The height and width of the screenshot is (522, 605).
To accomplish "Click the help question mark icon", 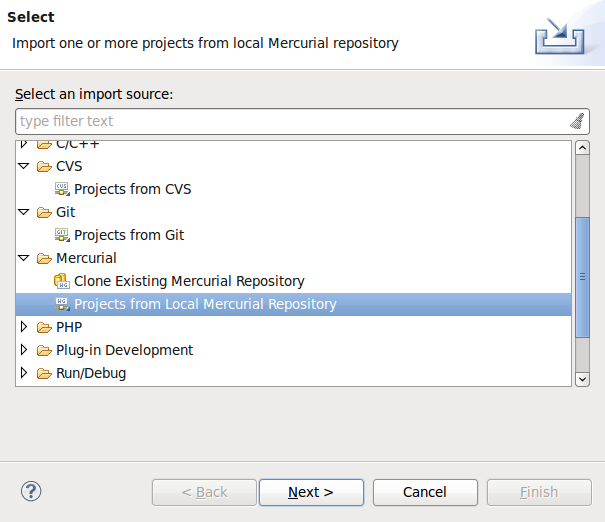I will [x=31, y=491].
